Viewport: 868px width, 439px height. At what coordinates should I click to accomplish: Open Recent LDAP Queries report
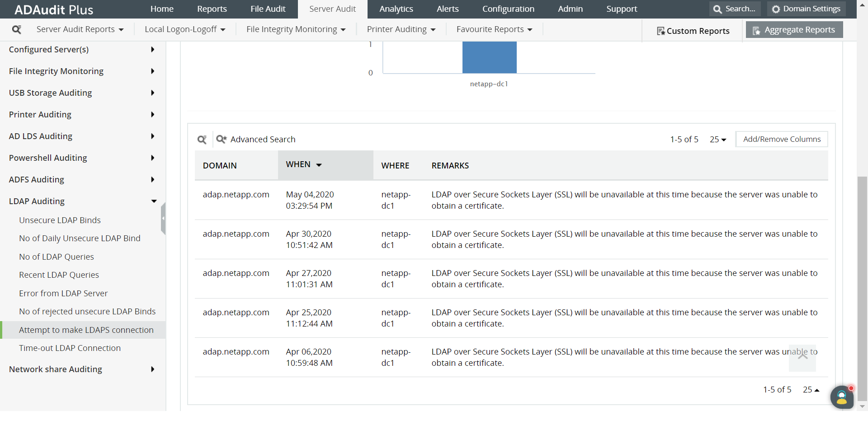click(x=59, y=275)
